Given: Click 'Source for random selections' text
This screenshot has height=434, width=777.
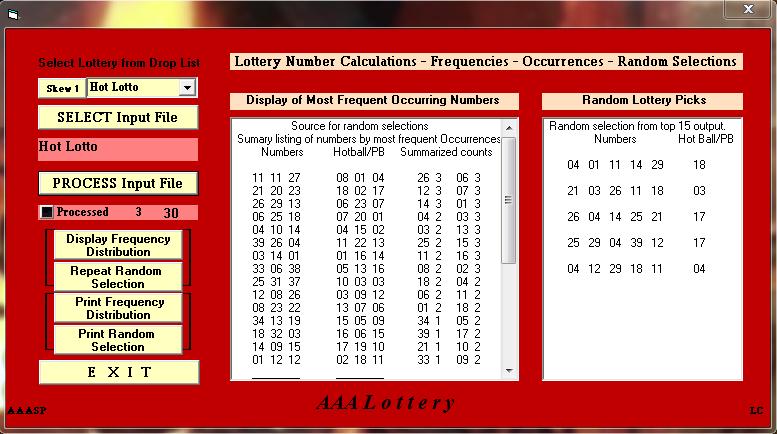Looking at the screenshot, I should (x=359, y=126).
